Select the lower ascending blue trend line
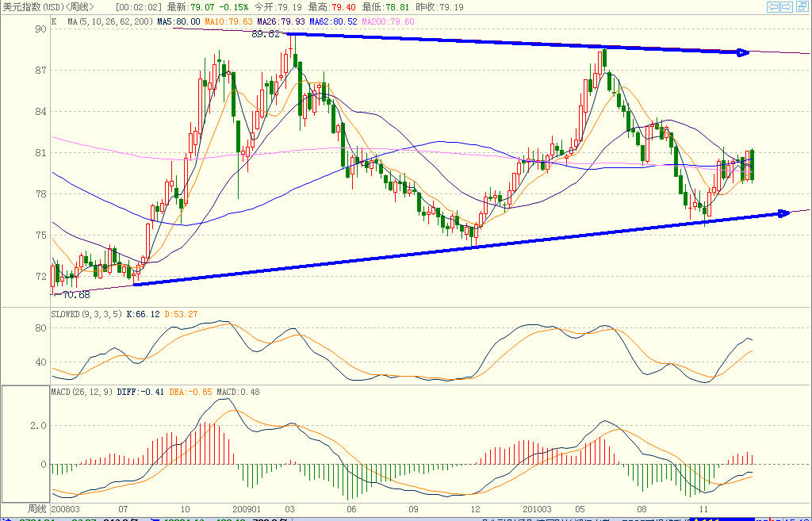Image resolution: width=812 pixels, height=521 pixels. 461,248
